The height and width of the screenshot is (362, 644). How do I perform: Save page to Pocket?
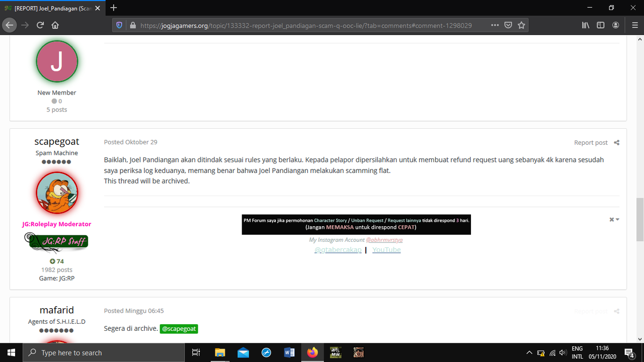point(508,25)
